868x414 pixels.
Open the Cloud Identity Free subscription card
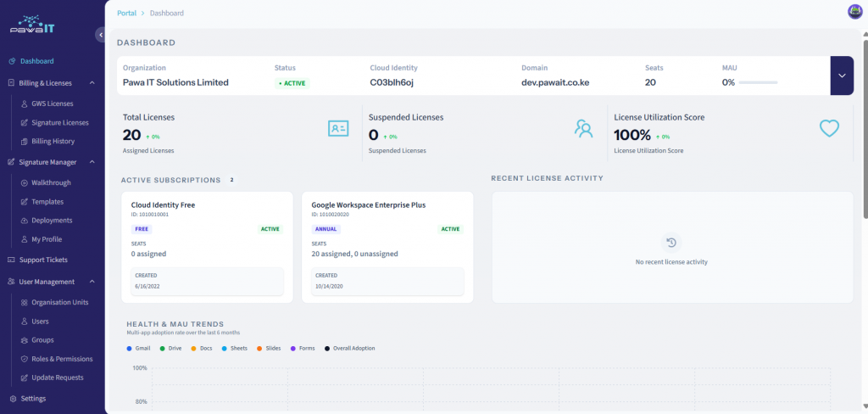207,247
